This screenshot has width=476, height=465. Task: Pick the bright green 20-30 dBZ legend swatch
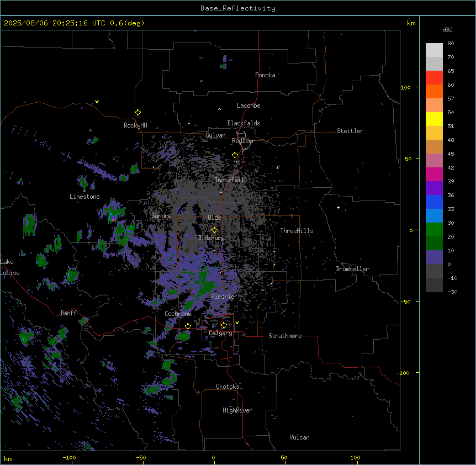[x=434, y=230]
